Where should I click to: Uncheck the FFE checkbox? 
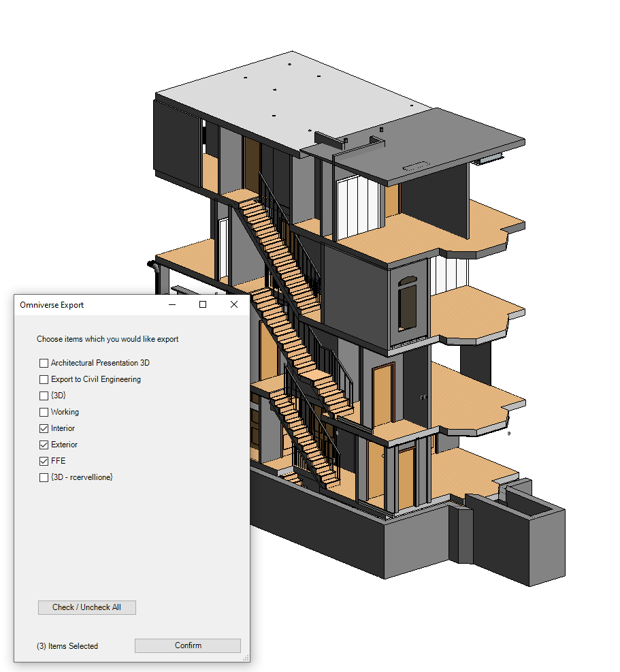coord(44,461)
